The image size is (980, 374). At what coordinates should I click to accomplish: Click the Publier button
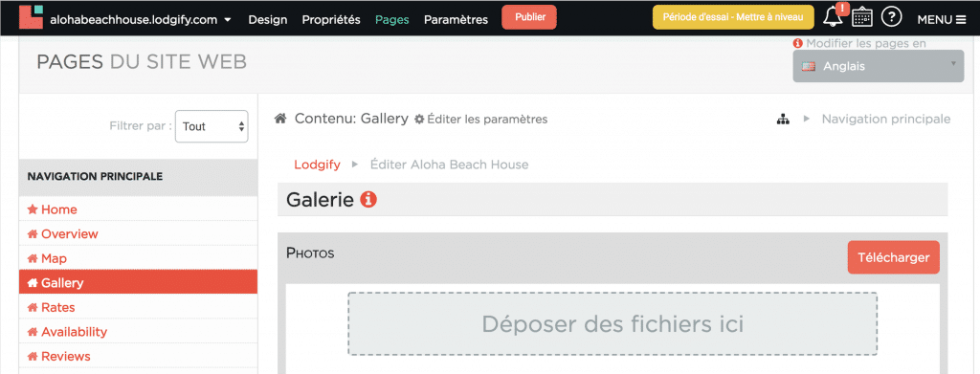[x=528, y=17]
